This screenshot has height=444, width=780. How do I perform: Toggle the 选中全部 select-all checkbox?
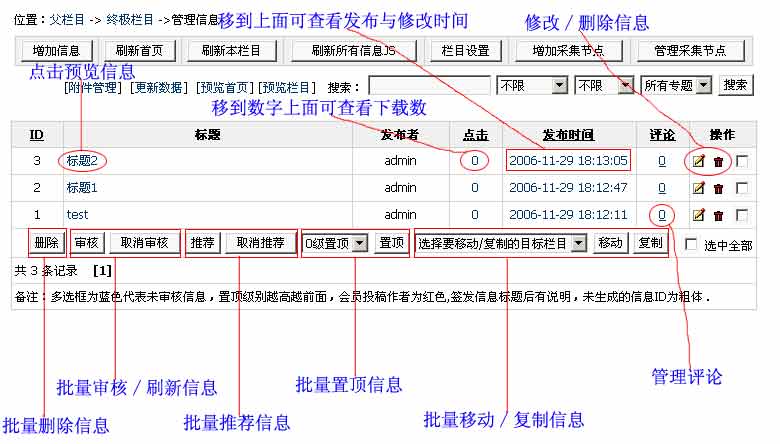pos(692,244)
